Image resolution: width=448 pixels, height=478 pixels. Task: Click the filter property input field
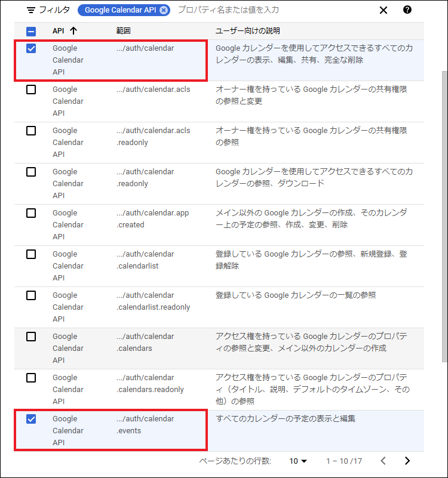(x=269, y=10)
